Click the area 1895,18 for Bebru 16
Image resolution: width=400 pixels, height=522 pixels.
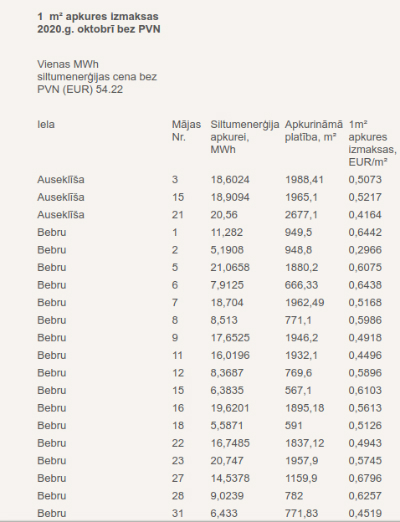[304, 408]
